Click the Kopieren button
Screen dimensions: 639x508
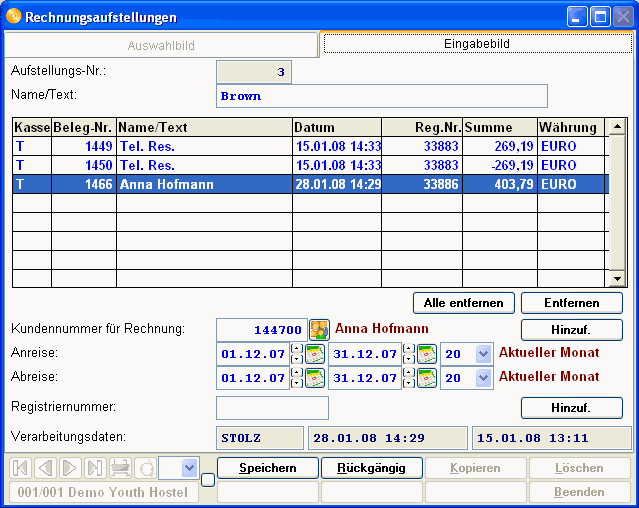(x=476, y=468)
